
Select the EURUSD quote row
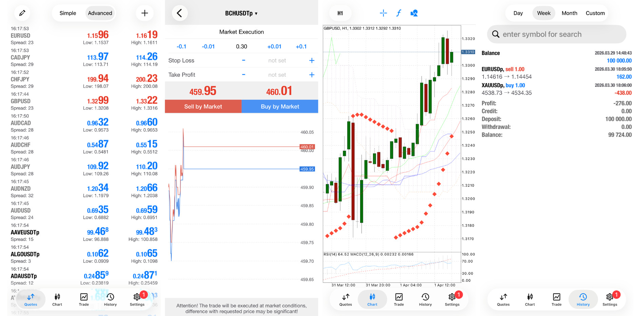[x=84, y=36]
